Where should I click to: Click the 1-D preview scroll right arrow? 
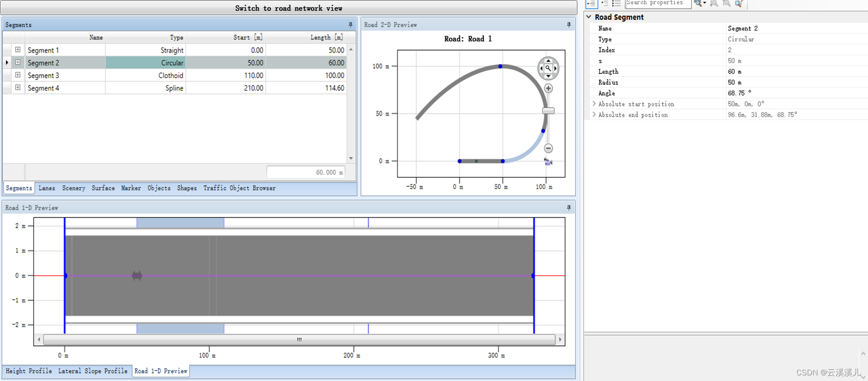560,339
